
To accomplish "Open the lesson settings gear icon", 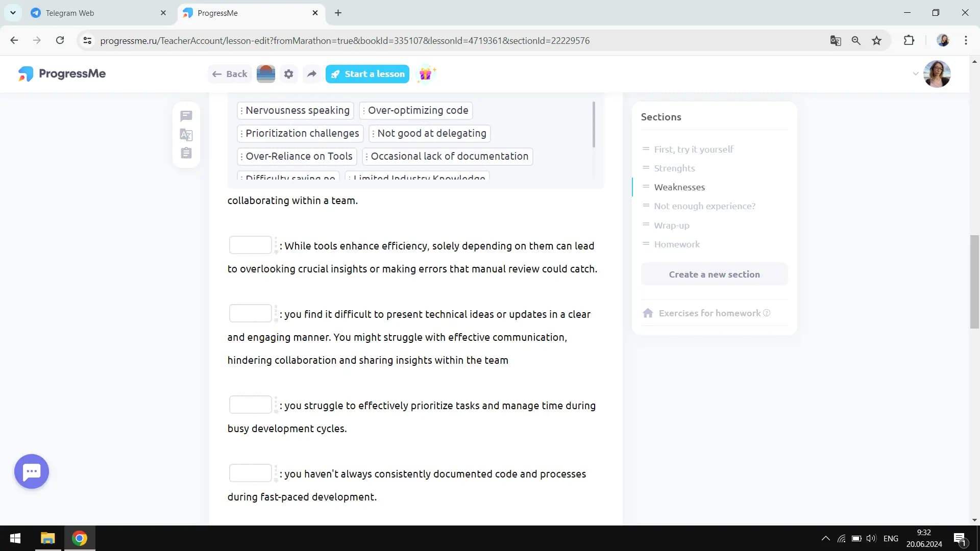I will (288, 74).
